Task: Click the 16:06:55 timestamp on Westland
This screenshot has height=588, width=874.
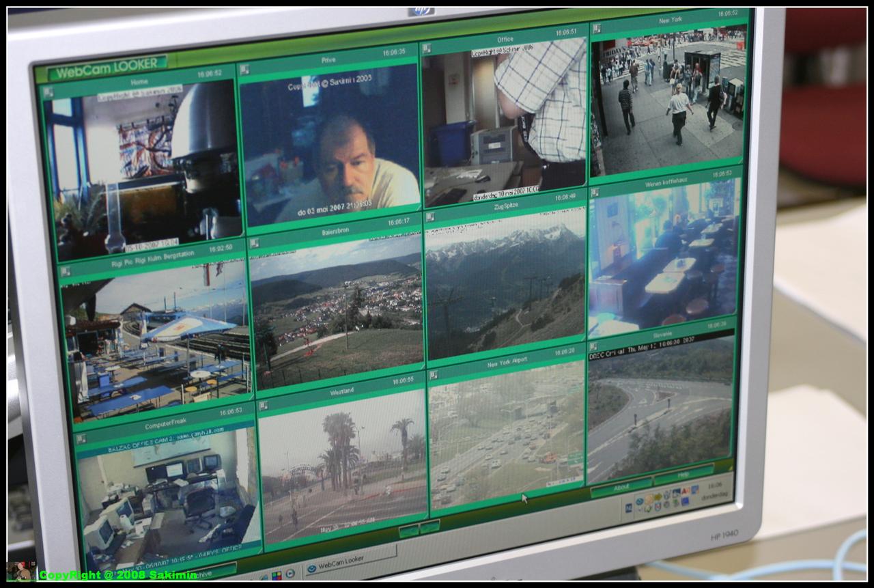Action: coord(403,381)
